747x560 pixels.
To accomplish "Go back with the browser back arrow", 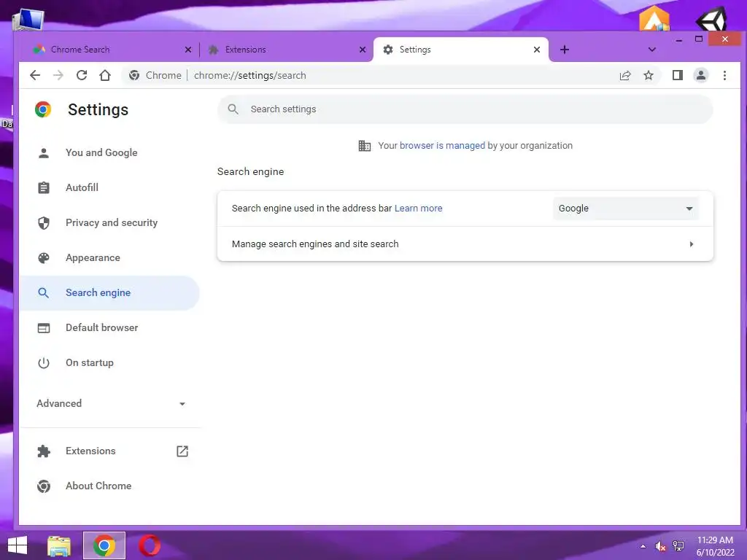I will click(35, 75).
